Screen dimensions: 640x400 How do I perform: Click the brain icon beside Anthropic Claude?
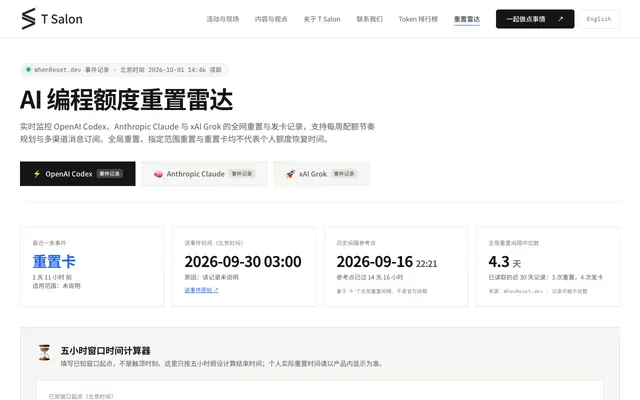(158, 174)
